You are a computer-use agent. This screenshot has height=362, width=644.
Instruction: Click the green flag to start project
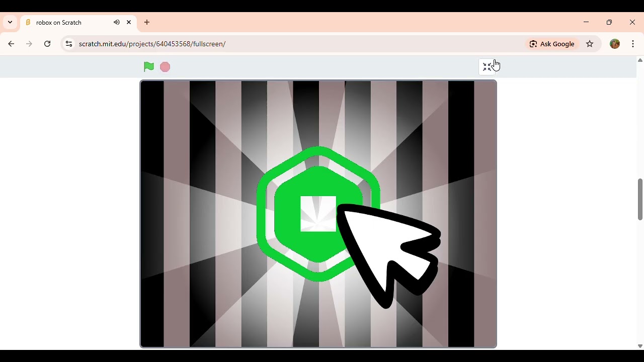click(x=148, y=67)
